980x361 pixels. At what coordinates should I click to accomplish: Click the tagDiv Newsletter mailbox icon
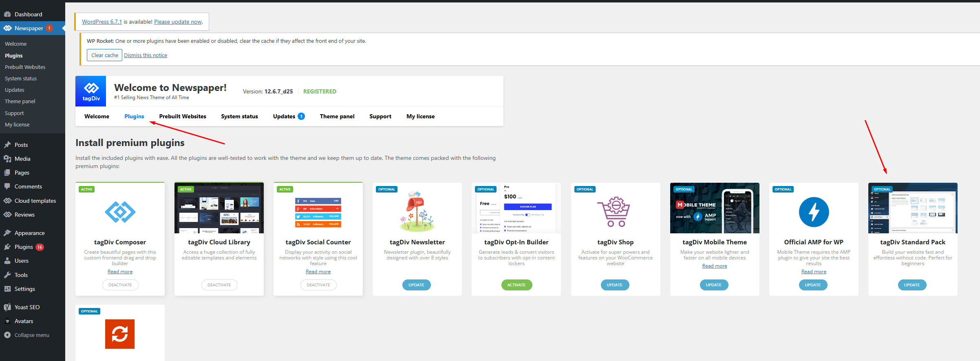click(x=417, y=211)
